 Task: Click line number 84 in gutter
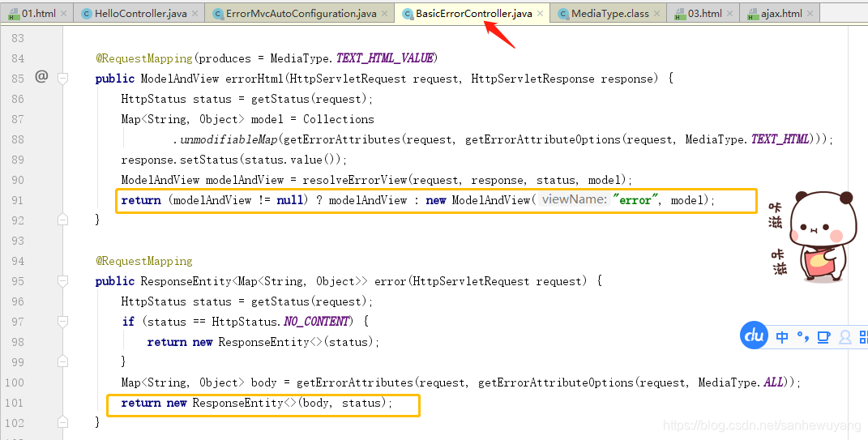click(x=18, y=58)
